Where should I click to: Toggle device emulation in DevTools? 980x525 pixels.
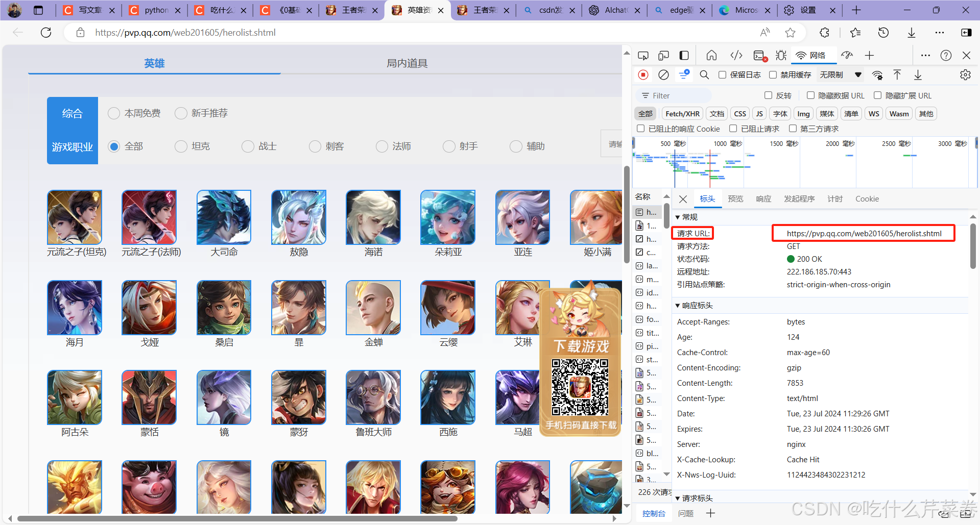pyautogui.click(x=663, y=55)
